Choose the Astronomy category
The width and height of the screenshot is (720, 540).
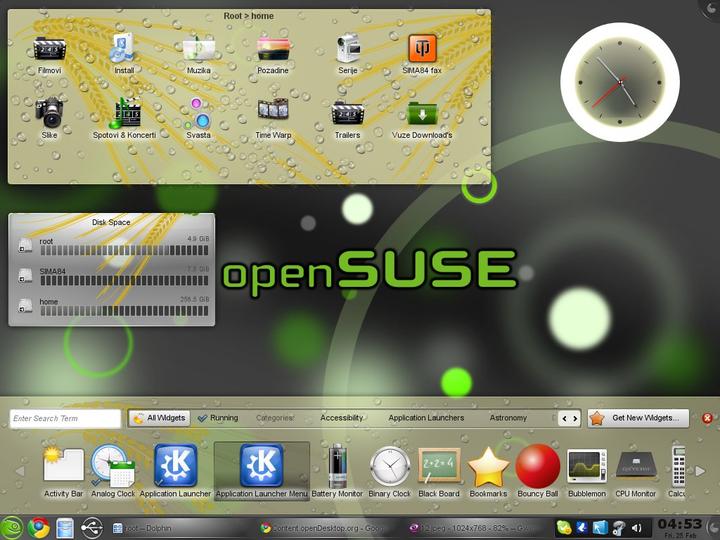click(508, 418)
